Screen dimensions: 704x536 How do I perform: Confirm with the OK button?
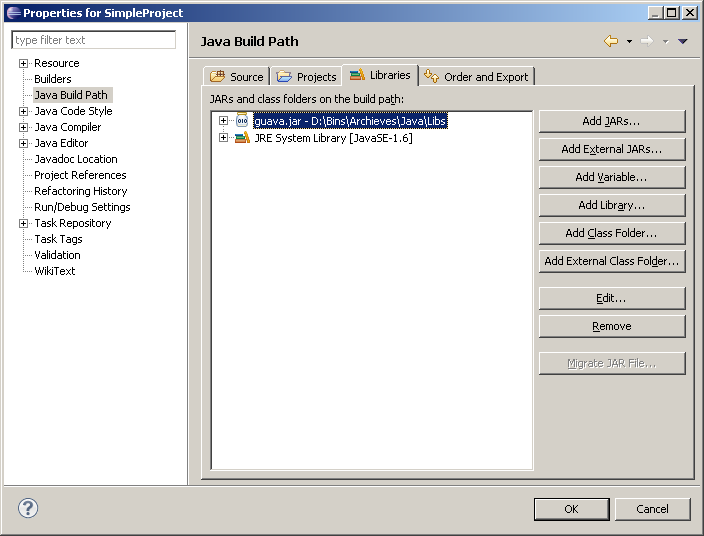572,509
